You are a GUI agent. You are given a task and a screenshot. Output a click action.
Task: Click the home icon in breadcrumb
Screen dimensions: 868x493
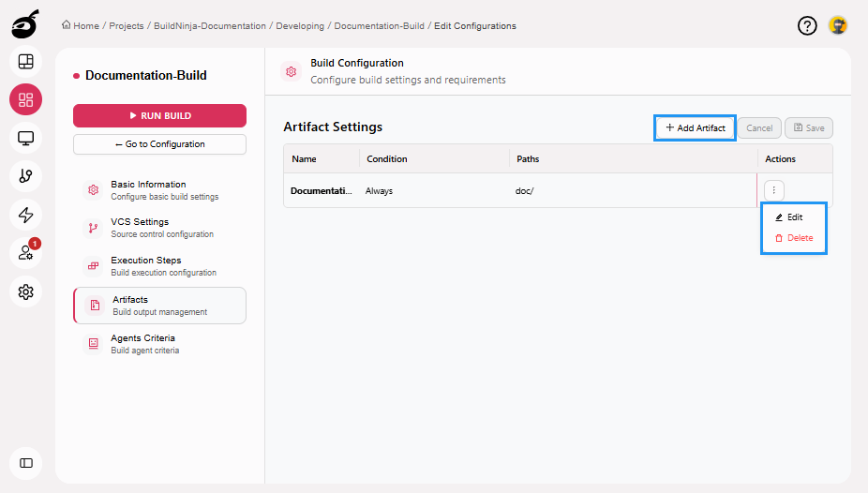coord(66,25)
